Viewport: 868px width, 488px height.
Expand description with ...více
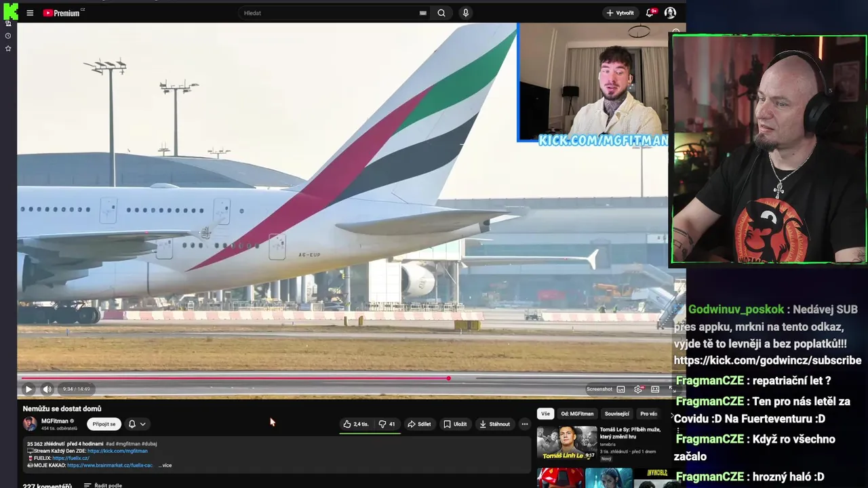click(165, 465)
